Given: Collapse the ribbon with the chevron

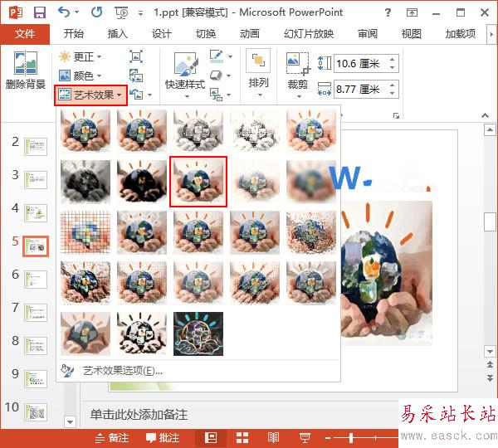Looking at the screenshot, I should pyautogui.click(x=485, y=115).
